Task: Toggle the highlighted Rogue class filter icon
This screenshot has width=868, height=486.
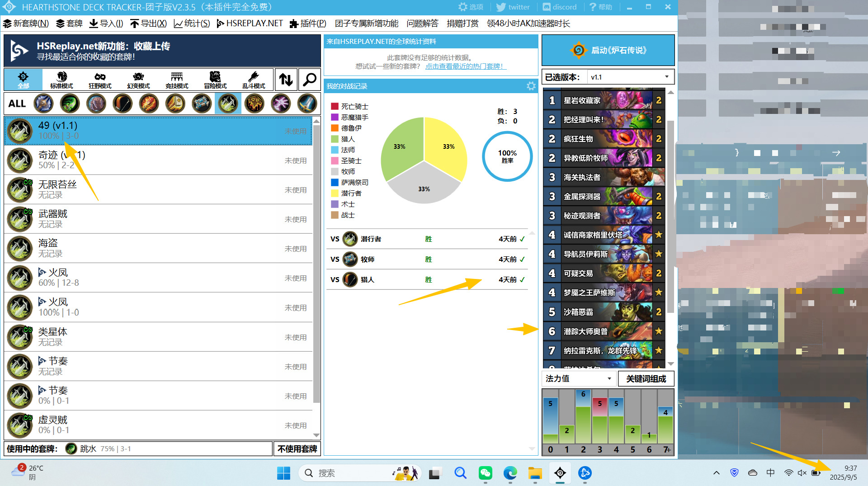Action: tap(228, 104)
